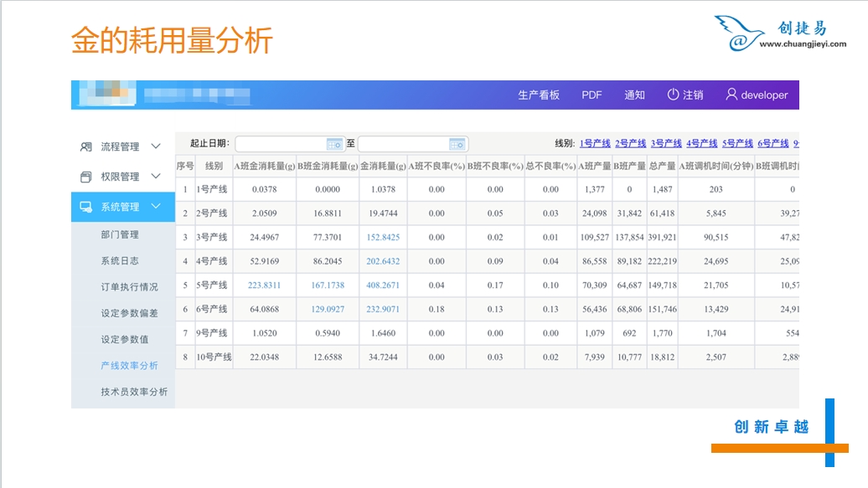Open 通知 notifications in the top bar
Viewport: 868px width, 488px height.
tap(634, 95)
